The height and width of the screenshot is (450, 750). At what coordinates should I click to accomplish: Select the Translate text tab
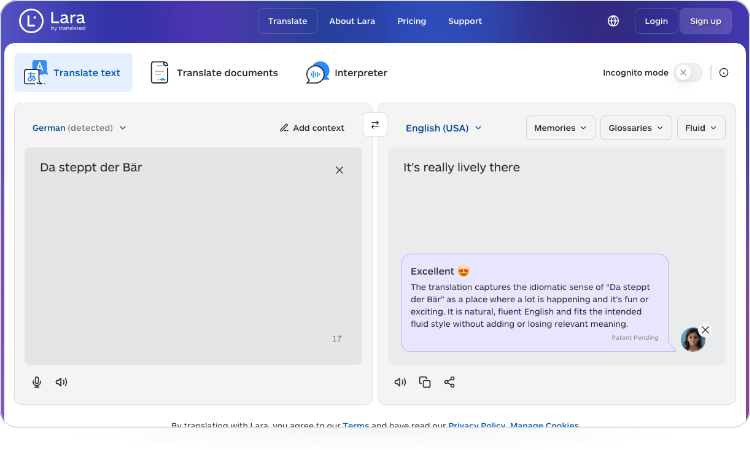coord(73,73)
